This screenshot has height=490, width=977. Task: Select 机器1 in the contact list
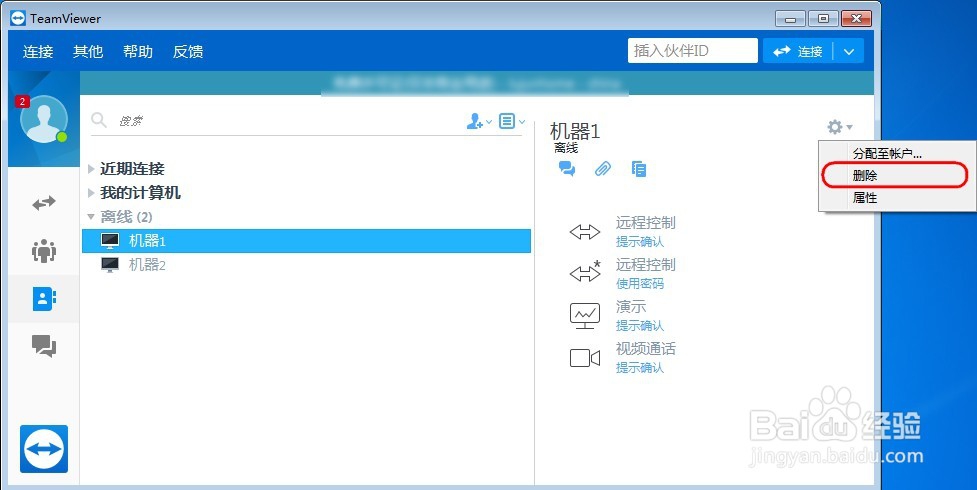tap(307, 241)
